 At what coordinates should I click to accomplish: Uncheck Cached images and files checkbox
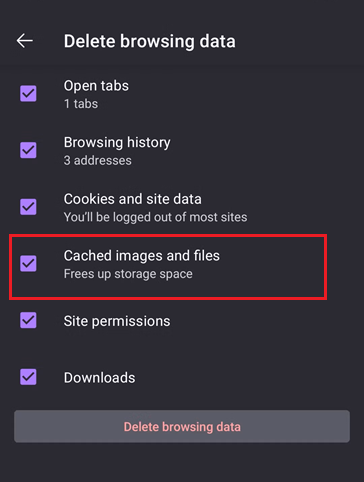click(x=28, y=264)
